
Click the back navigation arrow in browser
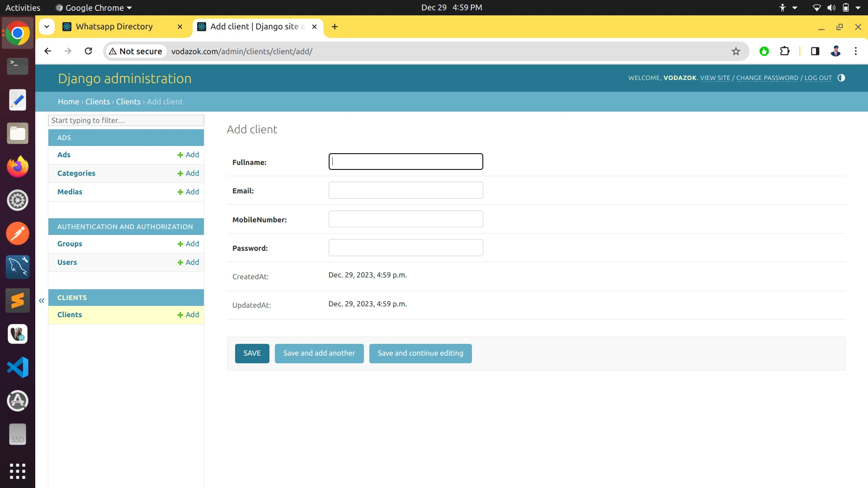pyautogui.click(x=49, y=51)
